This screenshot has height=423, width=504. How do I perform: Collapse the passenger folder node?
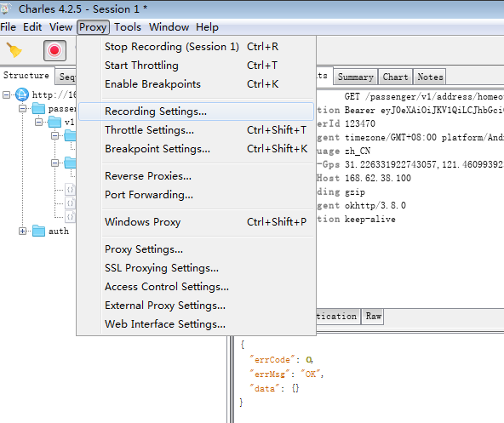click(22, 109)
